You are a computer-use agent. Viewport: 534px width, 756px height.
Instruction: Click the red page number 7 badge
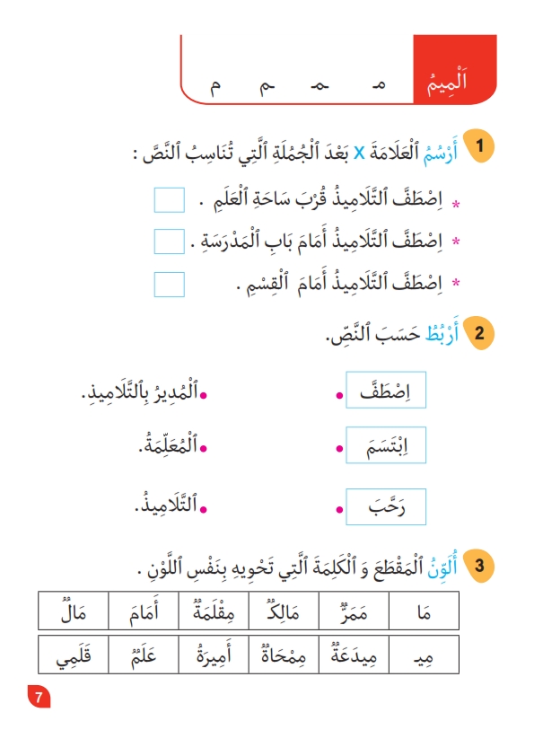click(x=39, y=696)
